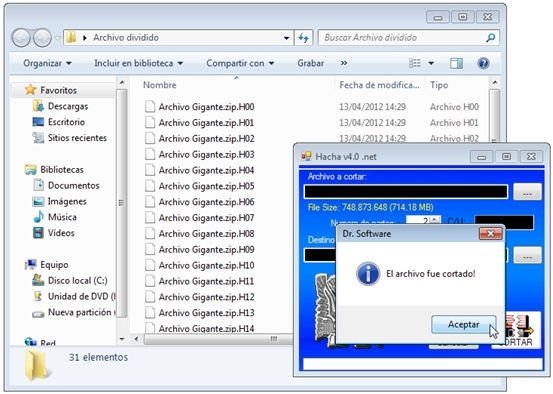Click the Hacha app icon in its title bar
This screenshot has width=553, height=394.
click(x=306, y=156)
